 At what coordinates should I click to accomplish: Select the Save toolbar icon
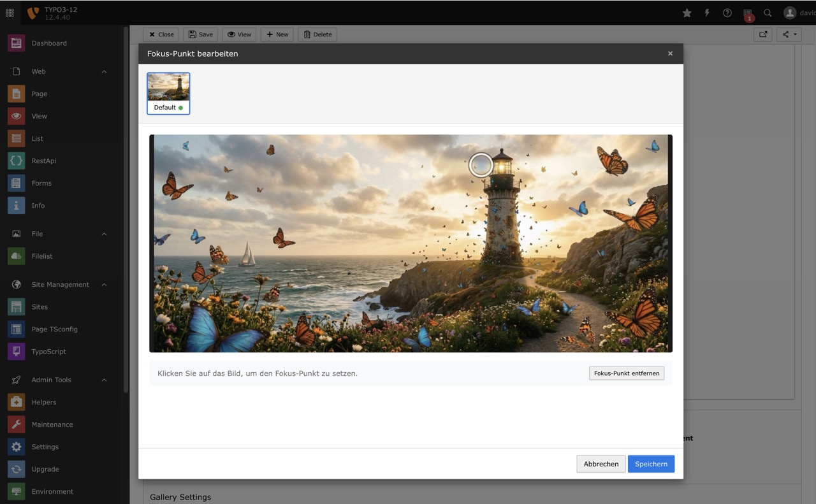point(200,34)
